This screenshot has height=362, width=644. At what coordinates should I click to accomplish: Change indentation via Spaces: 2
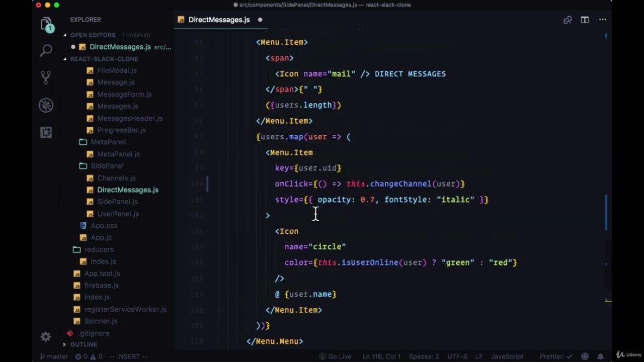coord(424,356)
